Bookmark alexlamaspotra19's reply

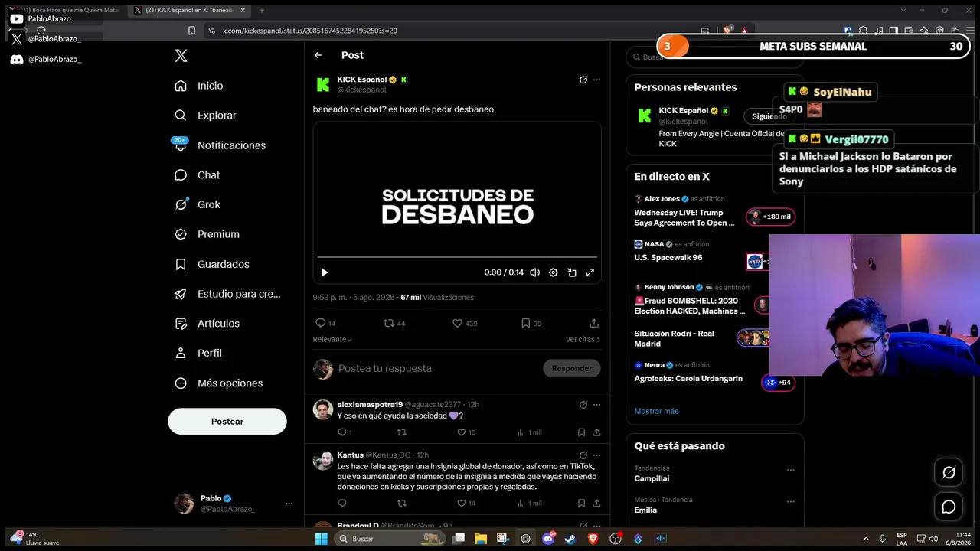582,432
